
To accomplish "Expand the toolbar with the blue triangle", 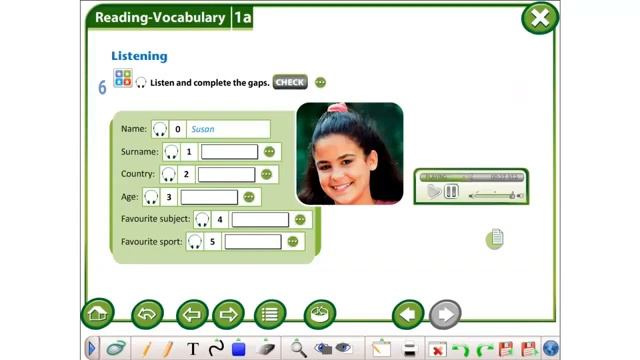I will (92, 349).
